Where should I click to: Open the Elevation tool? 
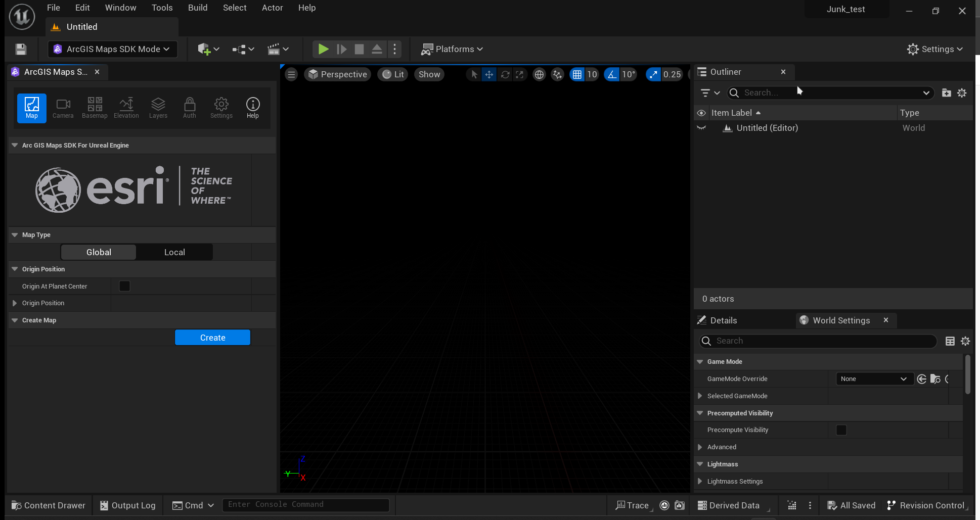pos(126,108)
